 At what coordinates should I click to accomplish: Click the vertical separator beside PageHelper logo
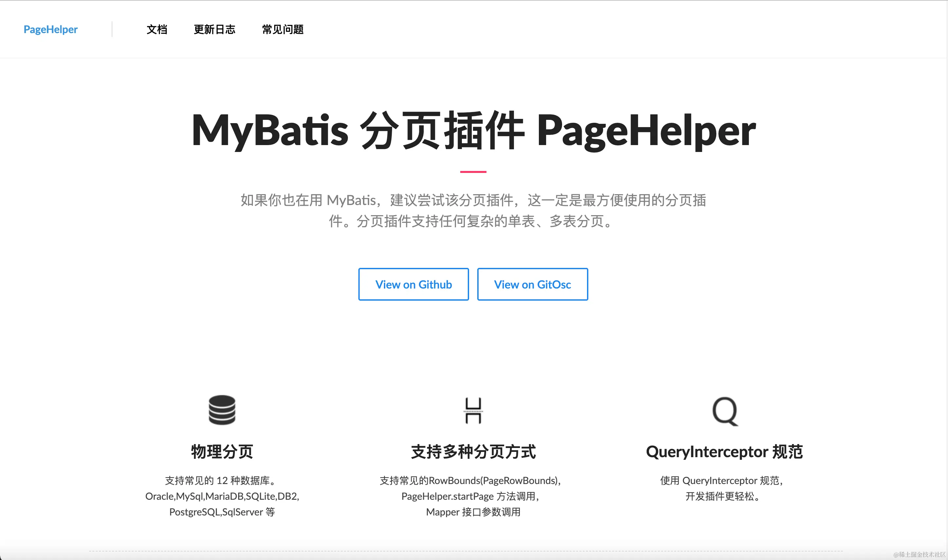pos(112,29)
